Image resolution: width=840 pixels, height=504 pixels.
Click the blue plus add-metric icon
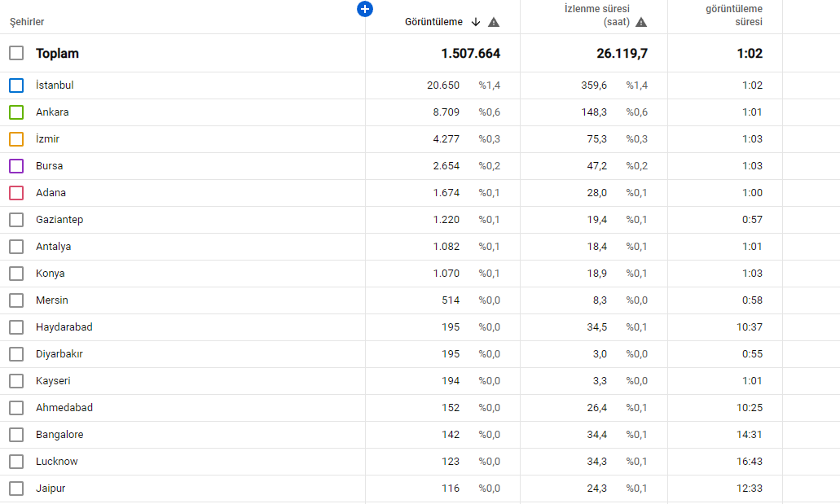coord(365,9)
